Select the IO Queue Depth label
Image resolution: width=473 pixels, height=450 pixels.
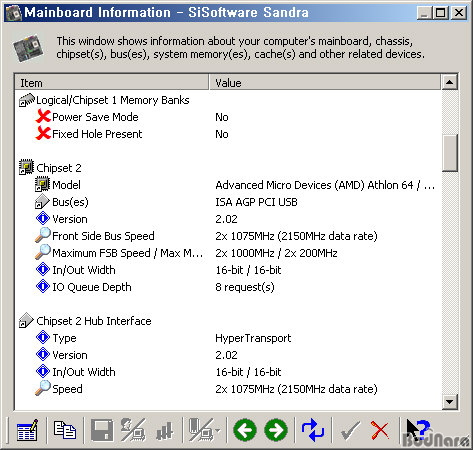click(x=92, y=287)
